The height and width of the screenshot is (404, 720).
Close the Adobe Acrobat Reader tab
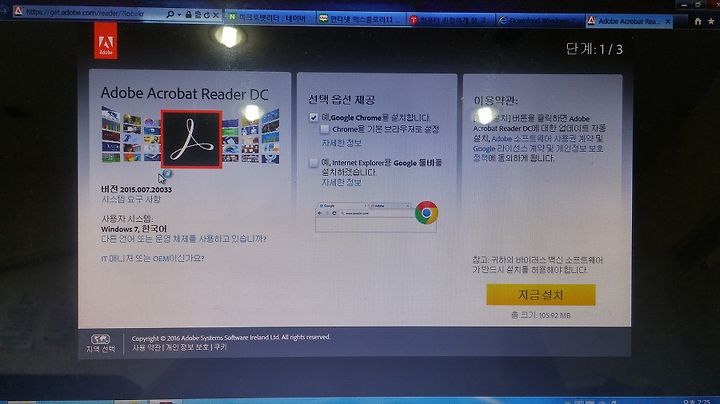[x=668, y=22]
